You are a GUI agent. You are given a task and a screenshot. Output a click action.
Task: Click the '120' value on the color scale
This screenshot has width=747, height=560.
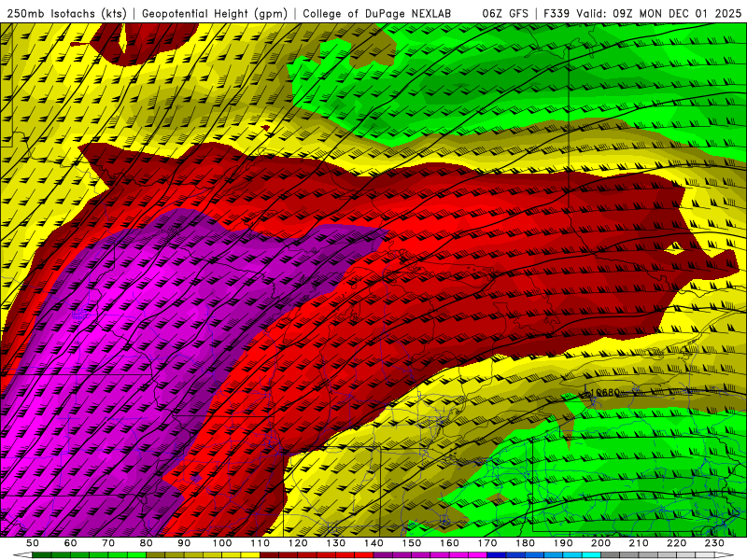298,543
